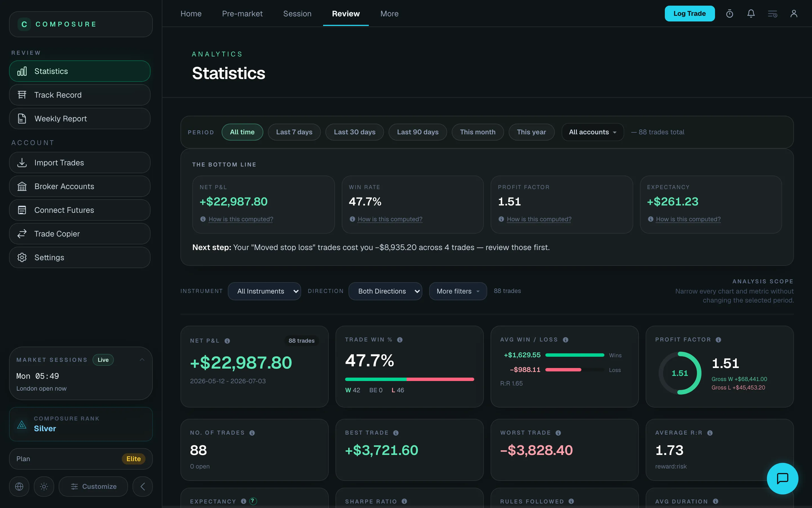Click the Composure Rank triangle icon
Image resolution: width=812 pixels, height=508 pixels.
[x=22, y=424]
